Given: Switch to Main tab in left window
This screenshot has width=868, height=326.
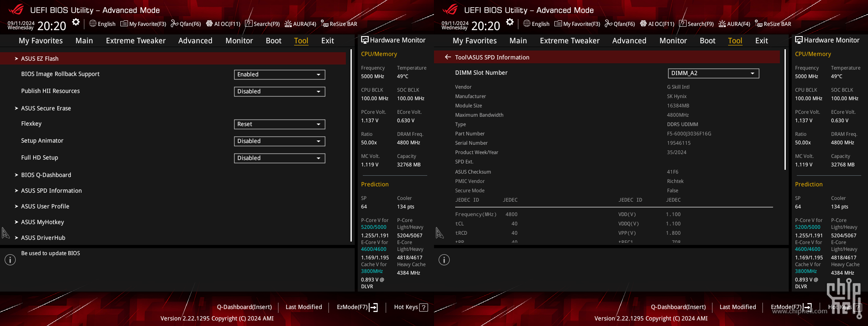Looking at the screenshot, I should (x=84, y=41).
